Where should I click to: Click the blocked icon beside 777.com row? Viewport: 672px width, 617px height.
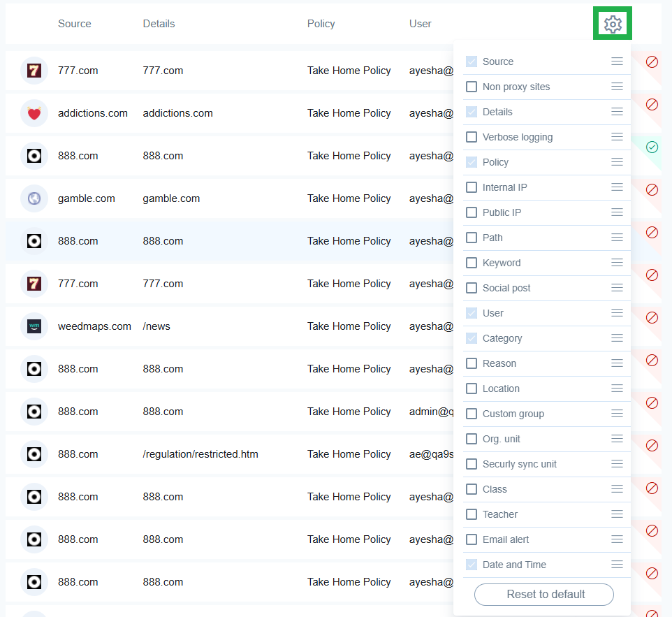click(x=652, y=61)
